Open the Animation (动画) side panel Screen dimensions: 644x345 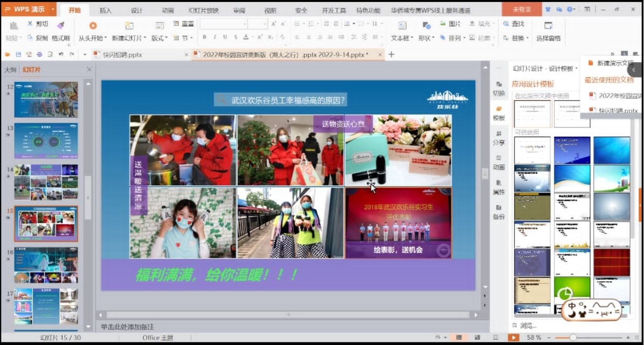click(499, 163)
